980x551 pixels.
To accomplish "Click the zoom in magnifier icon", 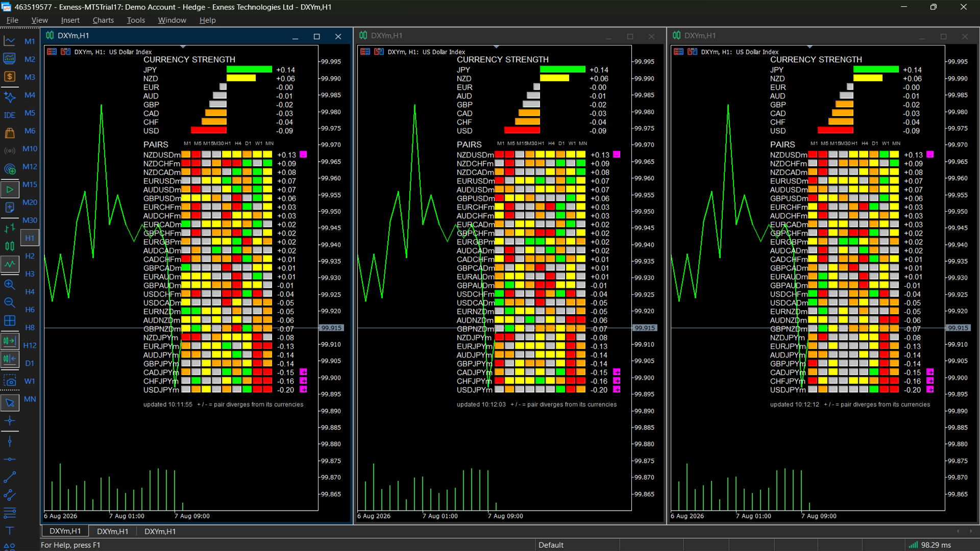I will [x=10, y=284].
